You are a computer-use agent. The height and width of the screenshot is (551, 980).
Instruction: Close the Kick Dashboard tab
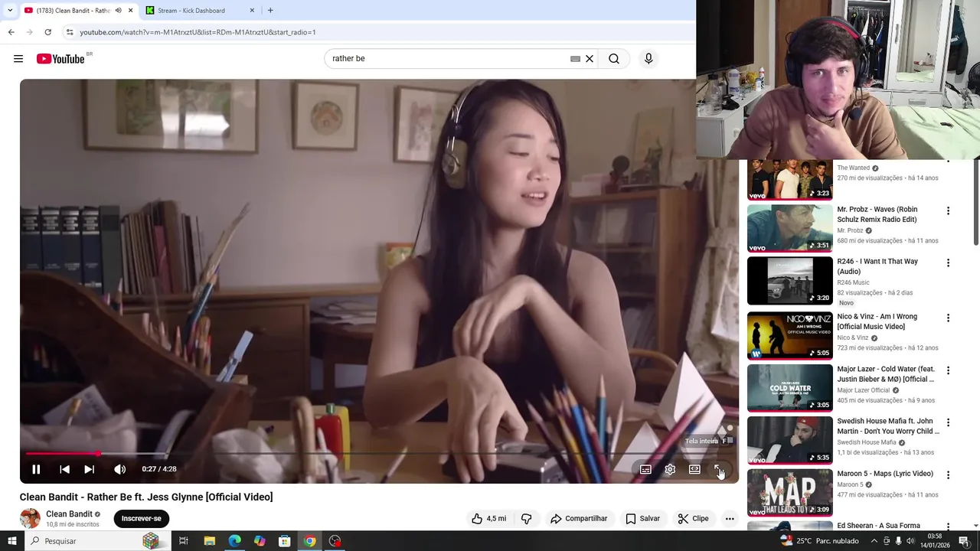pos(252,11)
